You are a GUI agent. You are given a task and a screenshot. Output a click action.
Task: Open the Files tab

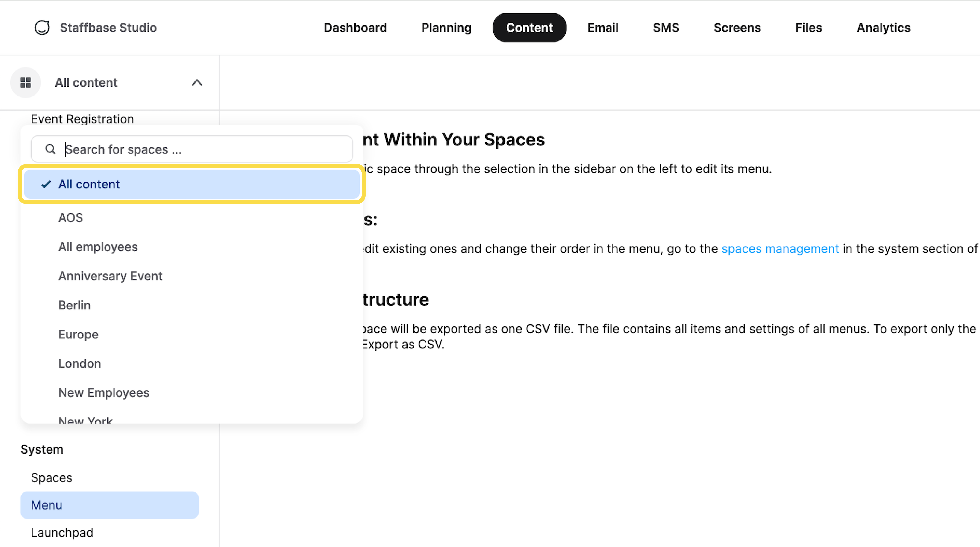click(808, 27)
